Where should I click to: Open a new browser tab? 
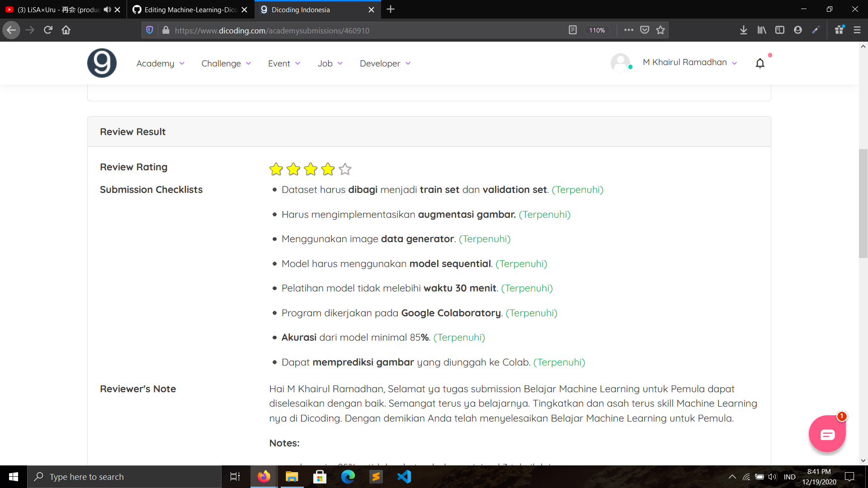391,9
